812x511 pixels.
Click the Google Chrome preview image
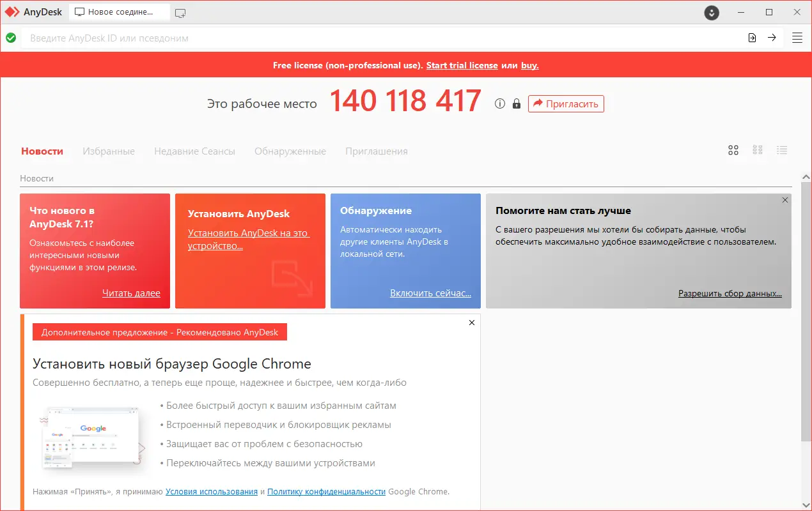(x=93, y=438)
